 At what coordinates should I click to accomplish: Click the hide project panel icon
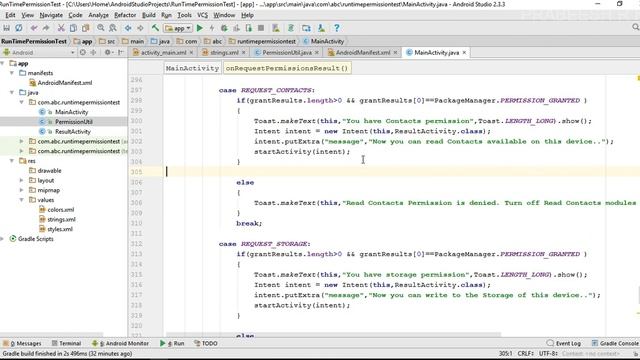[121, 52]
